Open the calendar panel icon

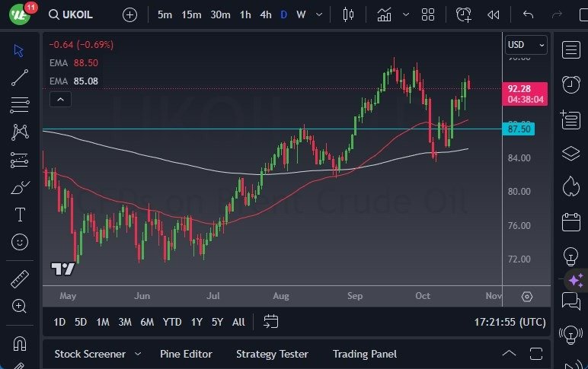tap(570, 222)
